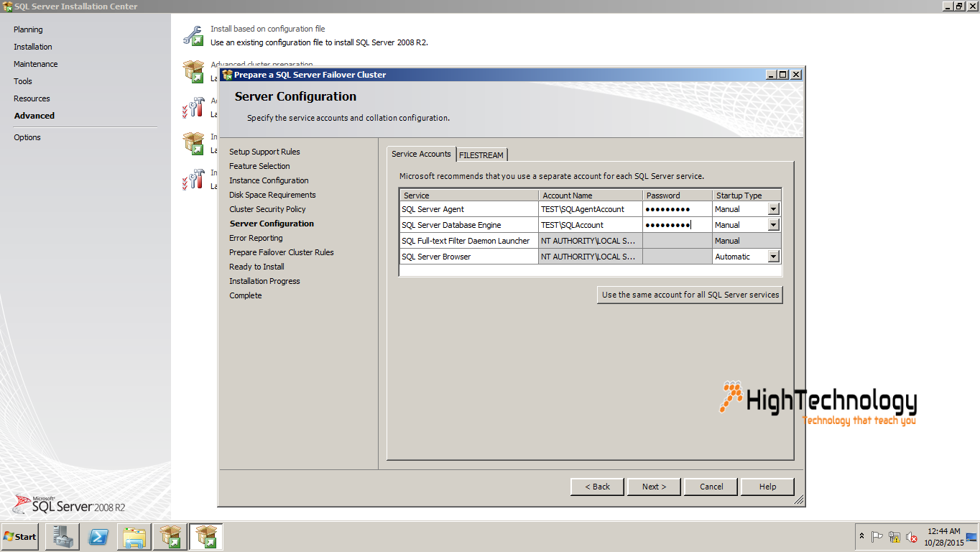This screenshot has height=552, width=980.
Task: Select Advanced in Installation Center sidebar
Action: 34,116
